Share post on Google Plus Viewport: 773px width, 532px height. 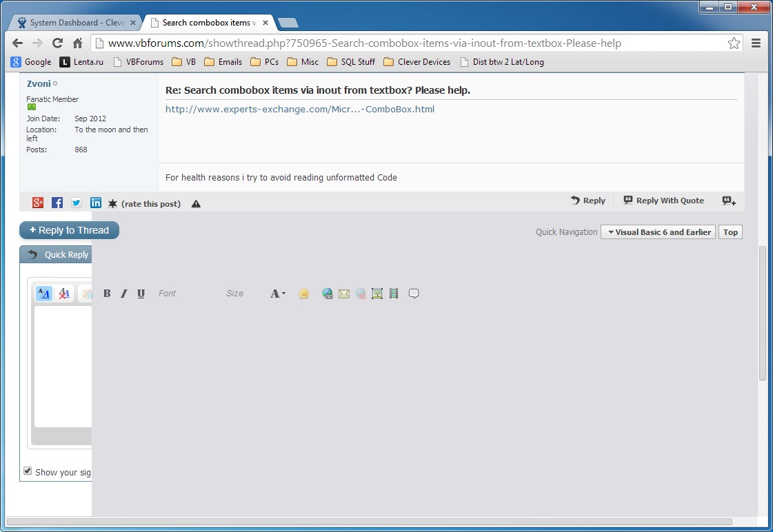click(38, 203)
